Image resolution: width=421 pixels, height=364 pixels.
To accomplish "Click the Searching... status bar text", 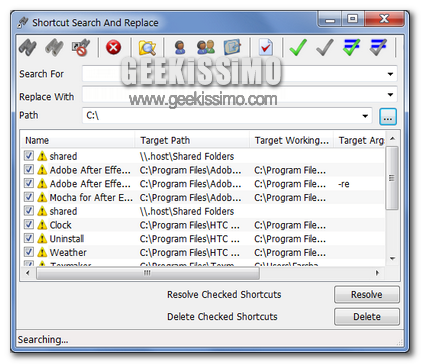I will click(x=43, y=340).
